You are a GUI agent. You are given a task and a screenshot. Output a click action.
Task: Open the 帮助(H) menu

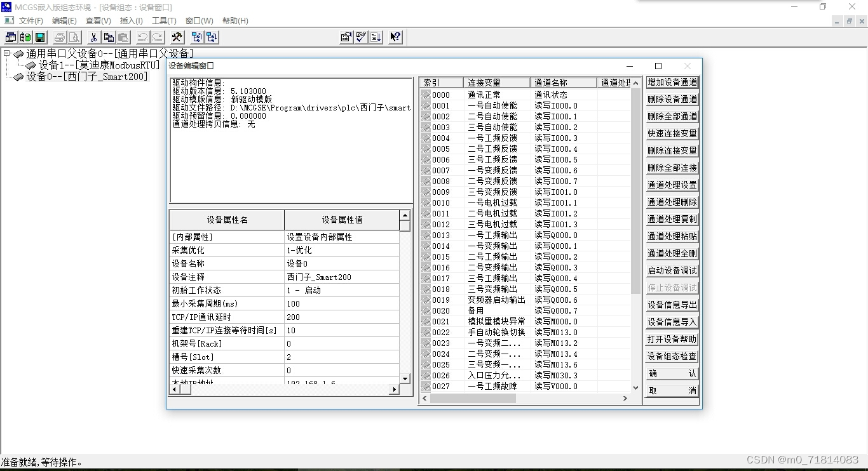235,21
